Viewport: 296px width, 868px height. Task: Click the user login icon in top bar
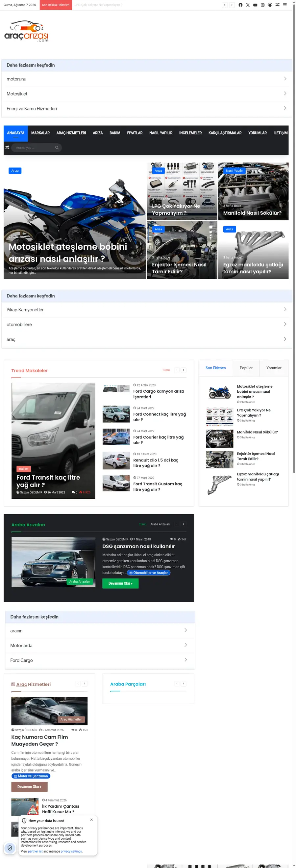270,5
